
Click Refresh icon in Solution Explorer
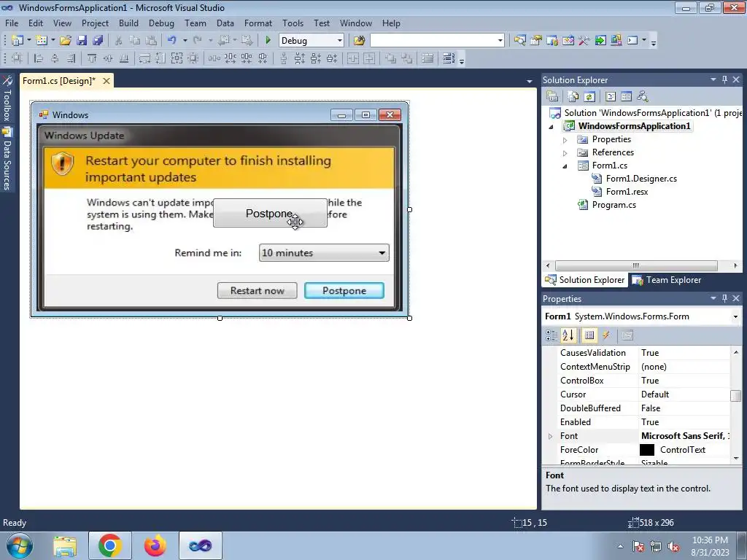pyautogui.click(x=589, y=97)
